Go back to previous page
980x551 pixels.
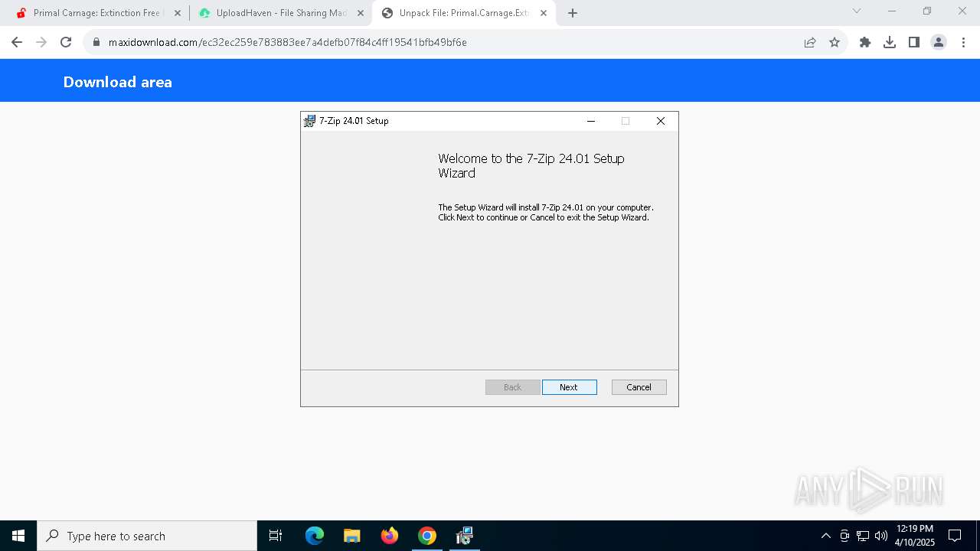click(17, 42)
